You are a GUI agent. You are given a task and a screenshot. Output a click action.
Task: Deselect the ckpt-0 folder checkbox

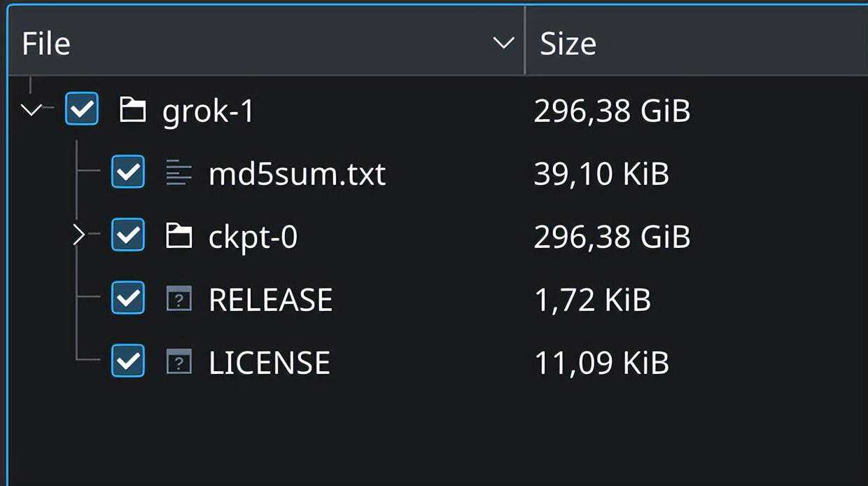click(128, 236)
